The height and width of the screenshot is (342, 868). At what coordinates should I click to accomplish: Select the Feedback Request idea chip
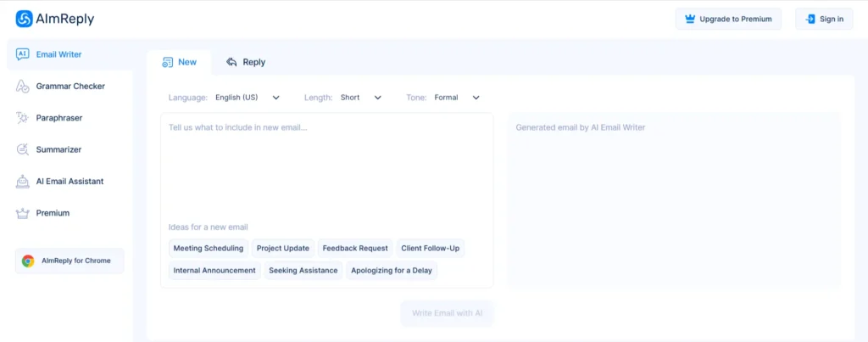click(x=355, y=249)
